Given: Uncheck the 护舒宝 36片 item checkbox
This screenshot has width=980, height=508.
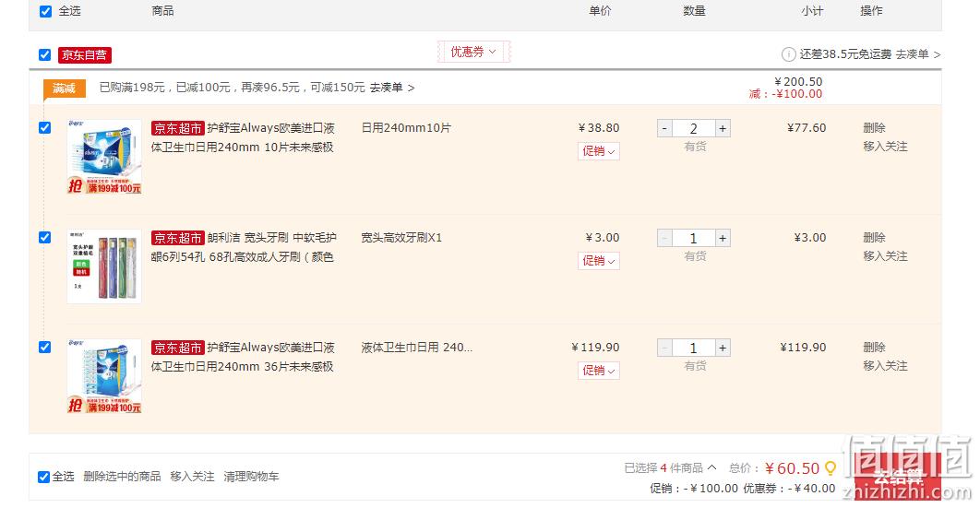Looking at the screenshot, I should [45, 348].
